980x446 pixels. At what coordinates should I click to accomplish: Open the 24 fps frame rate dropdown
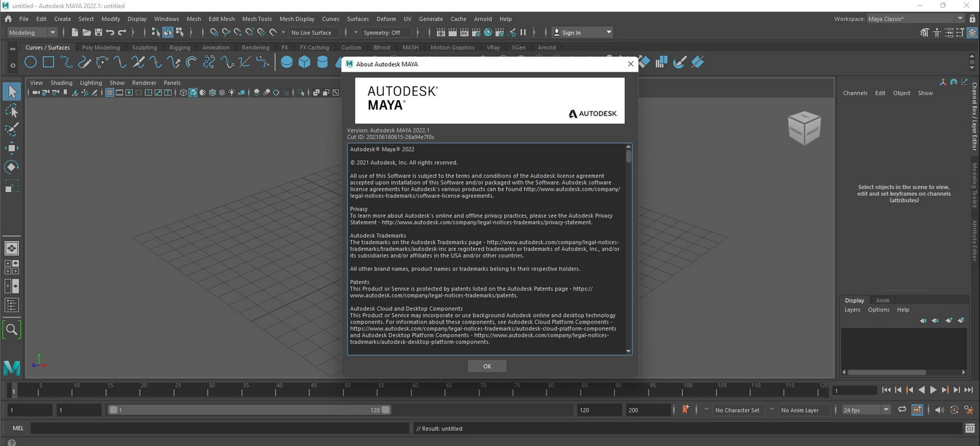867,410
